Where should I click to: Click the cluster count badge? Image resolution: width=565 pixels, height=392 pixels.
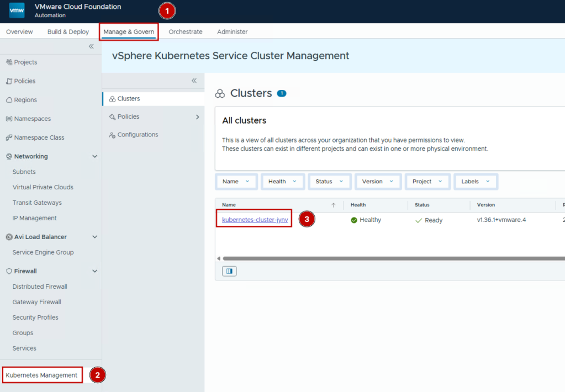click(282, 93)
